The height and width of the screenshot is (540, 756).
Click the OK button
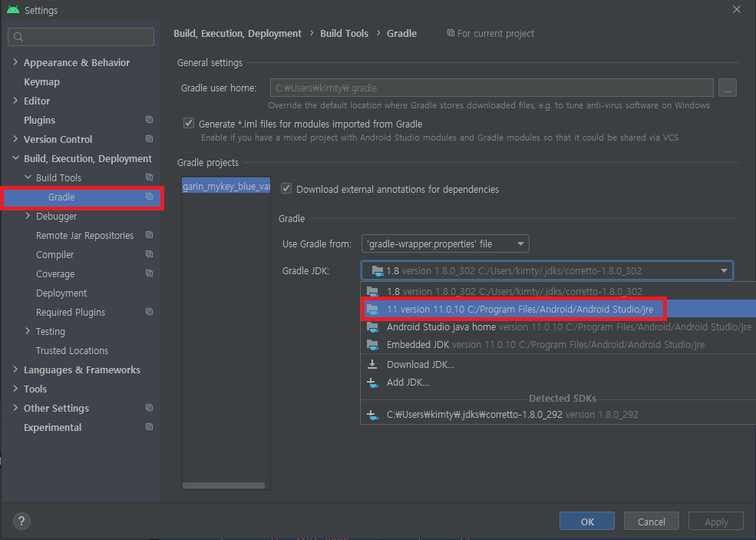tap(587, 521)
